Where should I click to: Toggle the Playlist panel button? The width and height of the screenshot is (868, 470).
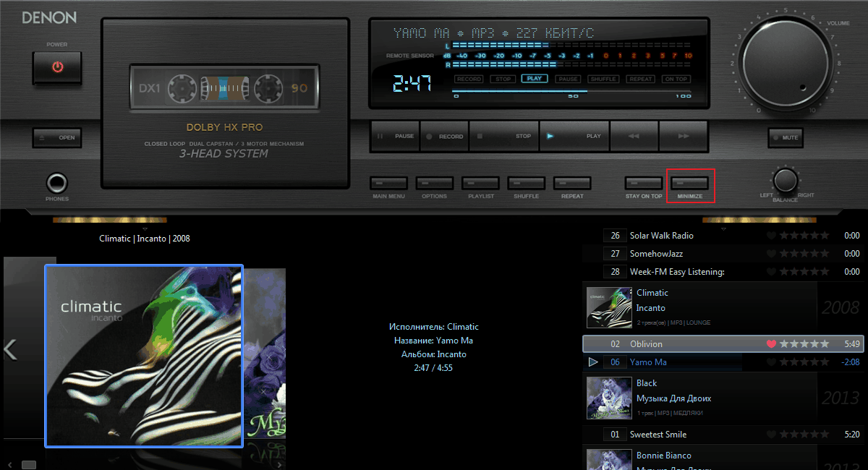480,183
